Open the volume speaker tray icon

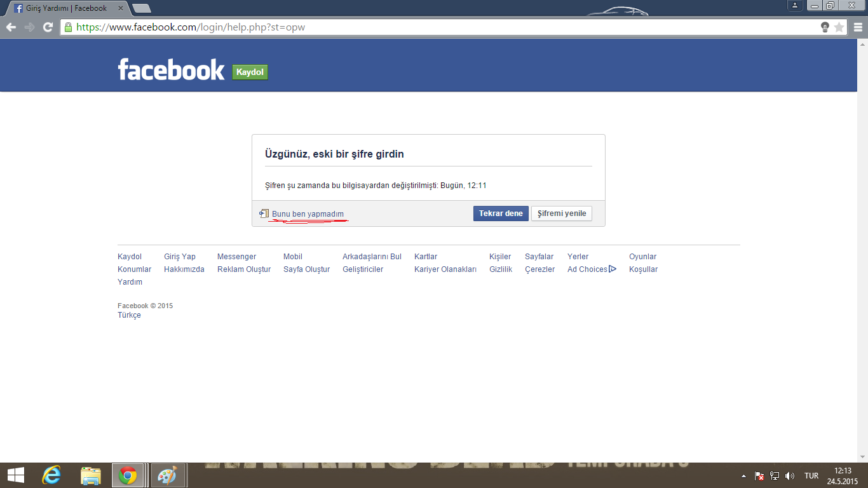tap(790, 475)
